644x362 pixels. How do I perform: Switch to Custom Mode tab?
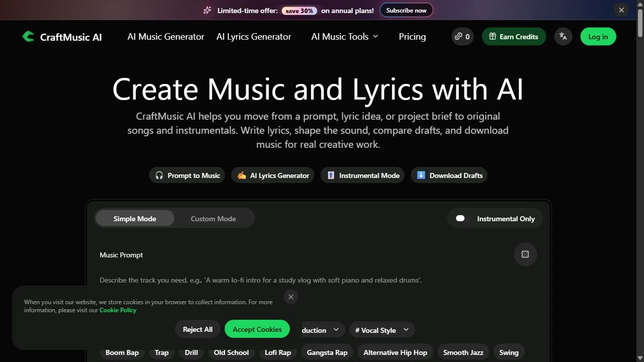tap(213, 219)
